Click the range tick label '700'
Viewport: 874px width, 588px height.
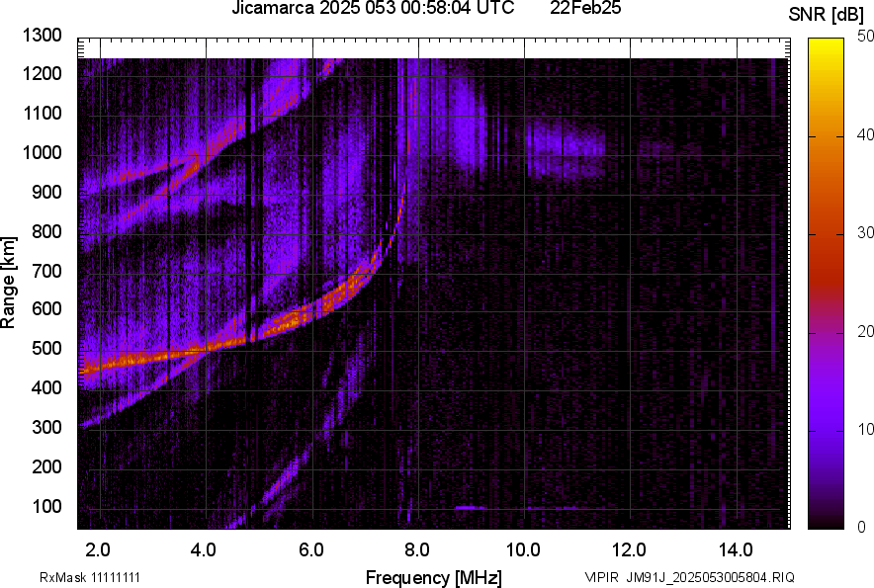click(x=46, y=271)
